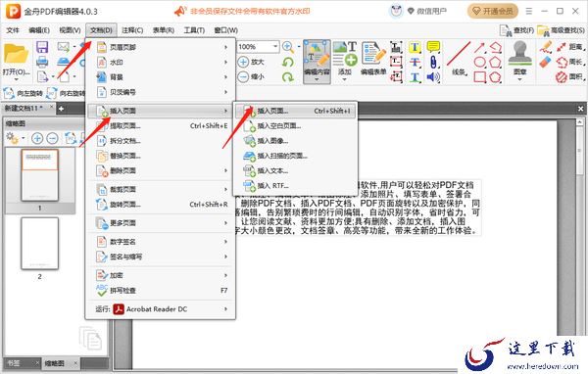Open the 视图(V) menu
Viewport: 588px width, 374px height.
click(70, 30)
